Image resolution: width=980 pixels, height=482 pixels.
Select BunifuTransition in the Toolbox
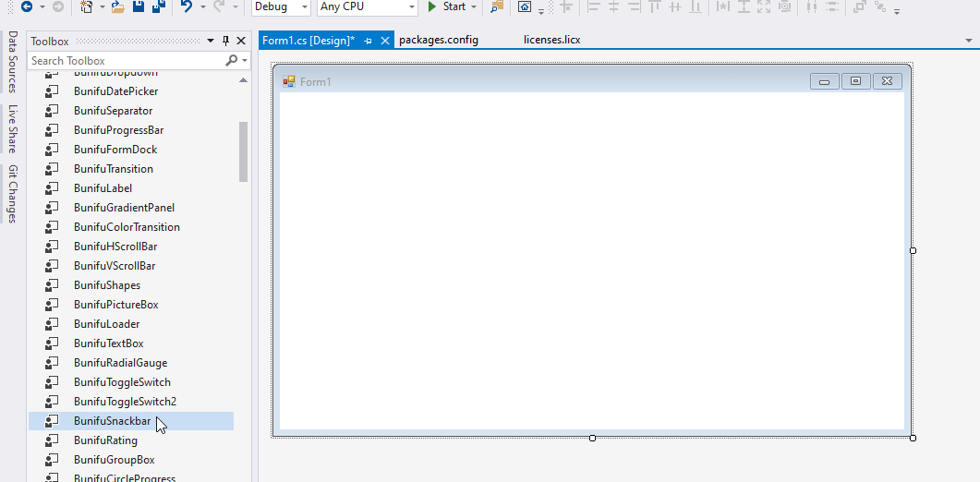pos(131,169)
